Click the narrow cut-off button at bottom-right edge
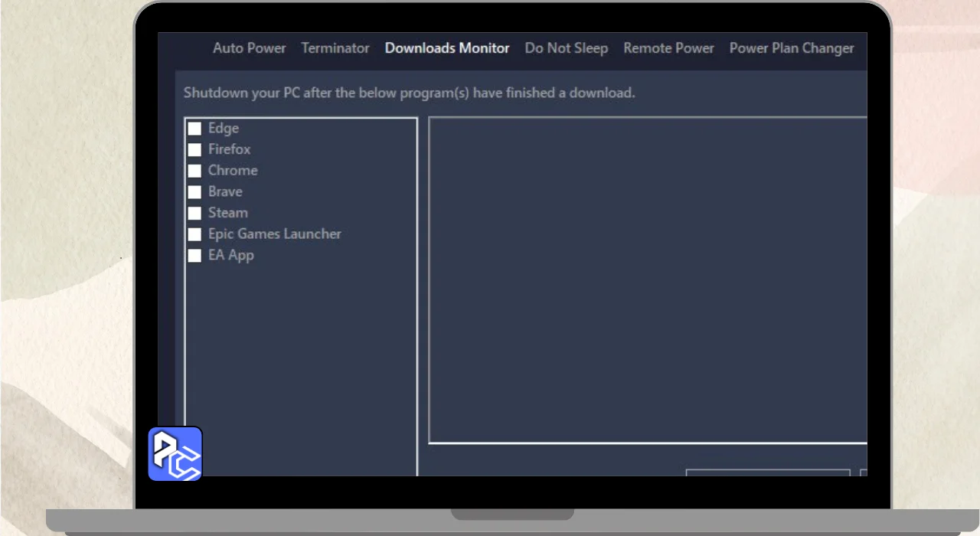Image resolution: width=980 pixels, height=536 pixels. point(864,473)
